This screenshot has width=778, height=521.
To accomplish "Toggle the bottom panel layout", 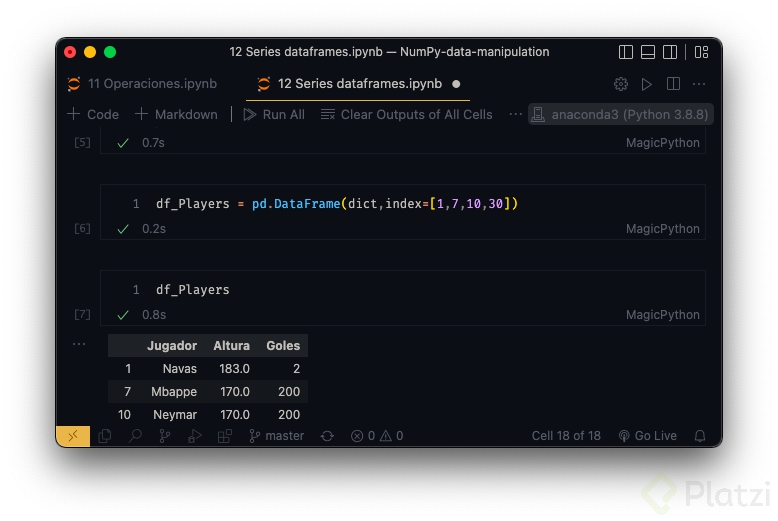I will [648, 52].
